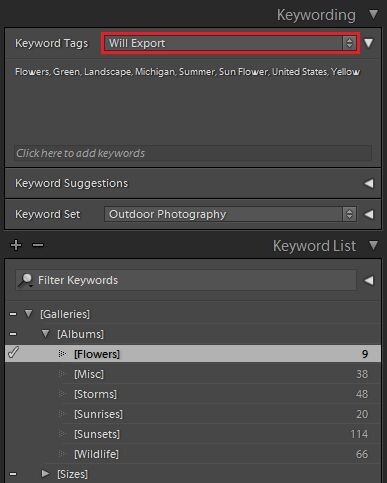The height and width of the screenshot is (483, 387).
Task: Open the Will Export keyword tags dropdown
Action: point(230,43)
